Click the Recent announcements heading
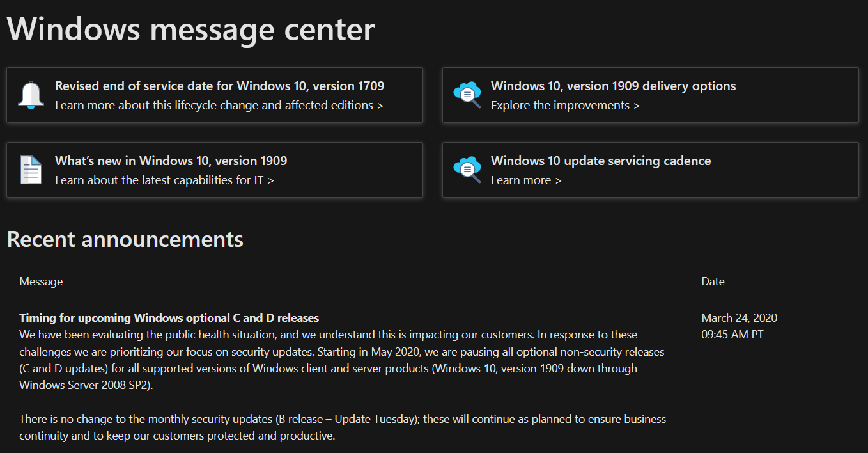This screenshot has width=868, height=453. click(x=125, y=239)
